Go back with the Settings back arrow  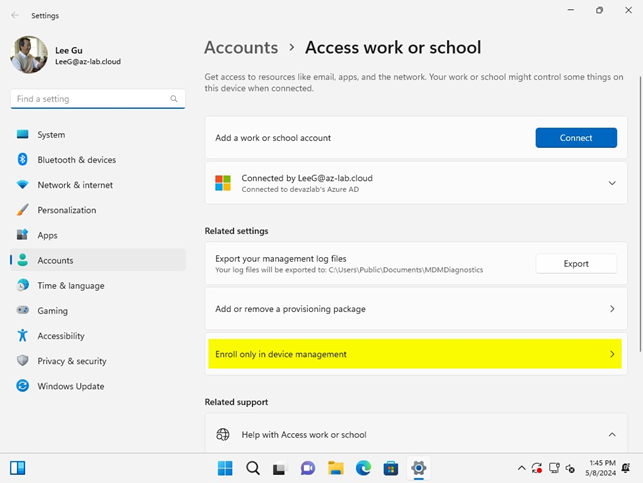(15, 16)
